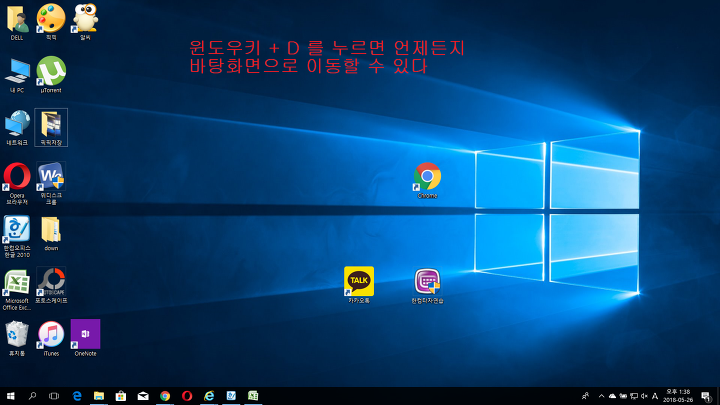Open the owl-like bird mascot shortcut
Image resolution: width=720 pixels, height=405 pixels.
coord(85,22)
